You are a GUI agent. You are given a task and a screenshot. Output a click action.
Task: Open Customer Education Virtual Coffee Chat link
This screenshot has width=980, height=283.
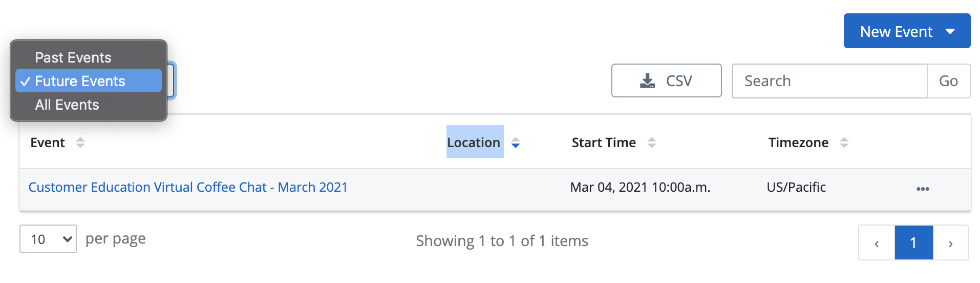(x=188, y=187)
